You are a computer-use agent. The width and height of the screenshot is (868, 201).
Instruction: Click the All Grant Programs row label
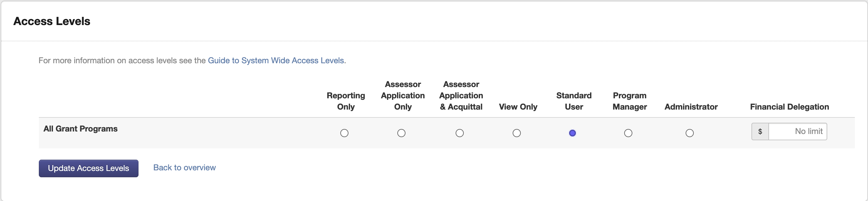pos(81,129)
